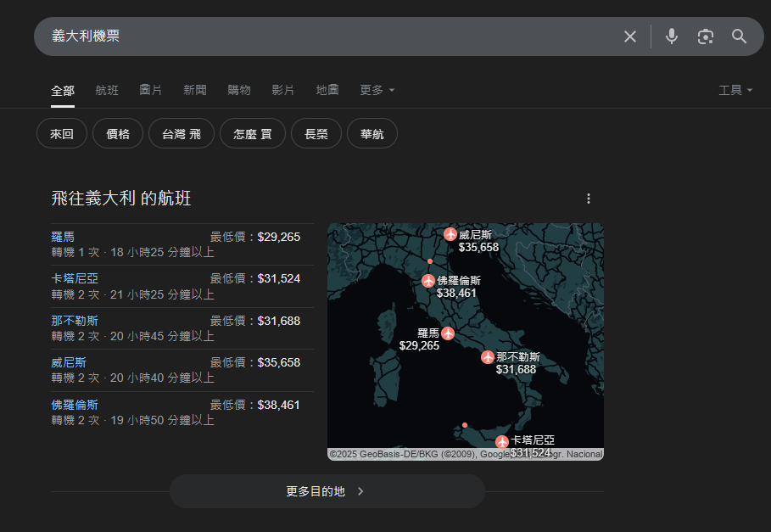
Task: Open image search via the camera icon
Action: click(705, 36)
